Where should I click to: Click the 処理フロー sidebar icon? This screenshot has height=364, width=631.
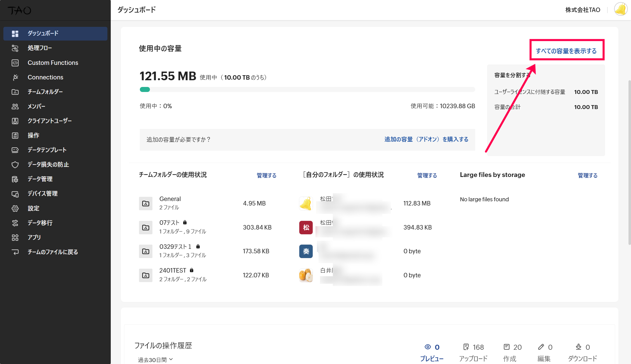point(15,48)
